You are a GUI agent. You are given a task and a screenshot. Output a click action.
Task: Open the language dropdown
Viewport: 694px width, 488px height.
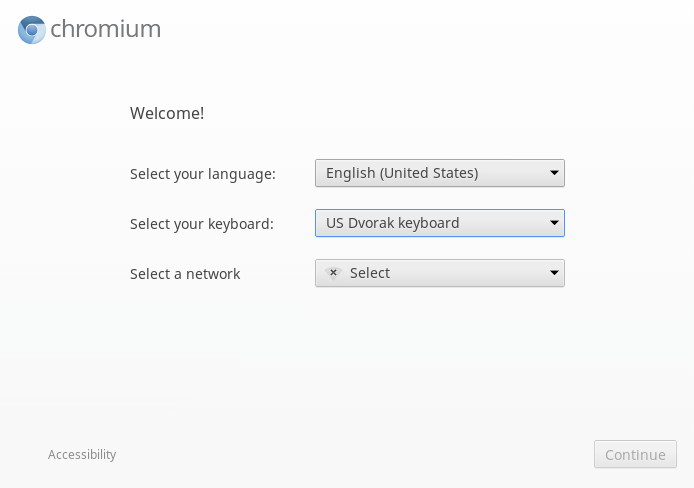coord(439,173)
